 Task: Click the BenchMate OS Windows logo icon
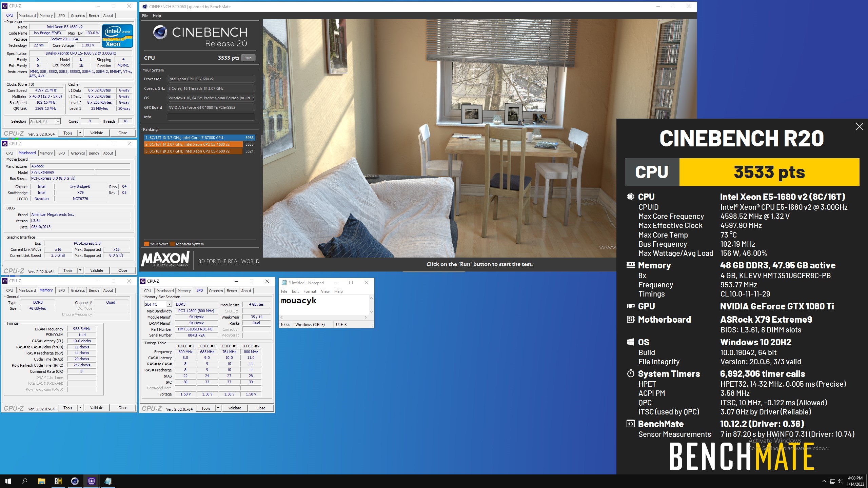point(631,342)
